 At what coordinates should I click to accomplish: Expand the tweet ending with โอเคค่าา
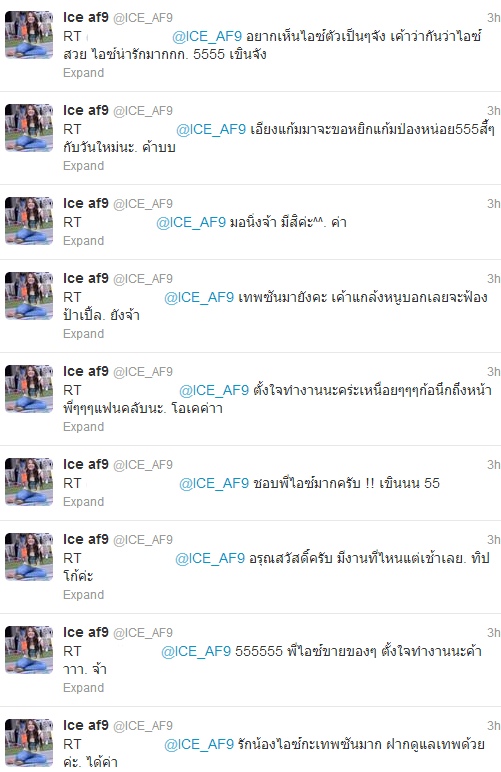(83, 427)
